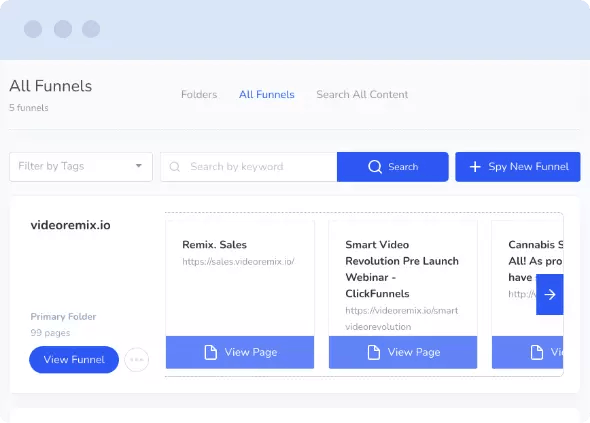590x423 pixels.
Task: Open the videoremix.io/smartvideorevolution link
Action: click(402, 319)
